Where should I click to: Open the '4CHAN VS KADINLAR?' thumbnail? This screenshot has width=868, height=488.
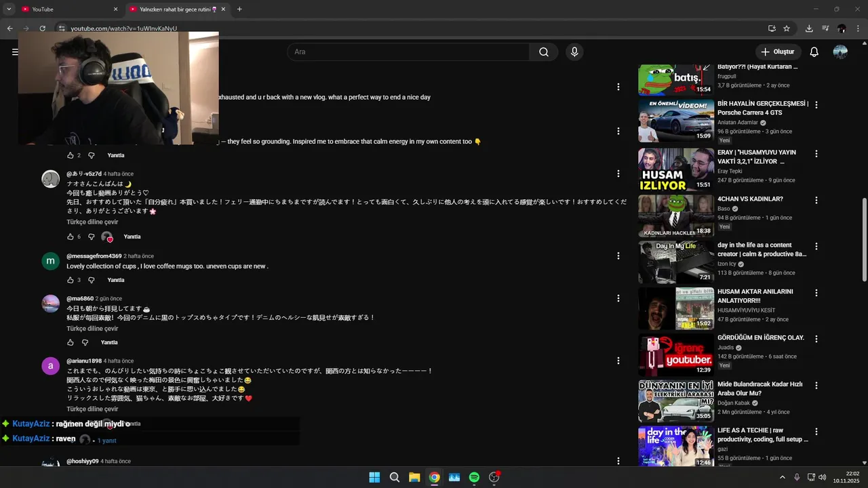click(x=675, y=216)
